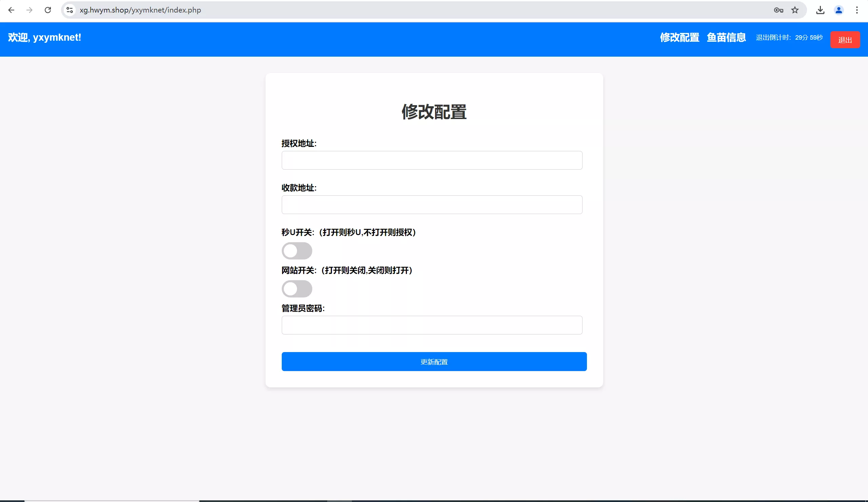The height and width of the screenshot is (502, 868).
Task: Reload the current page
Action: pos(48,10)
